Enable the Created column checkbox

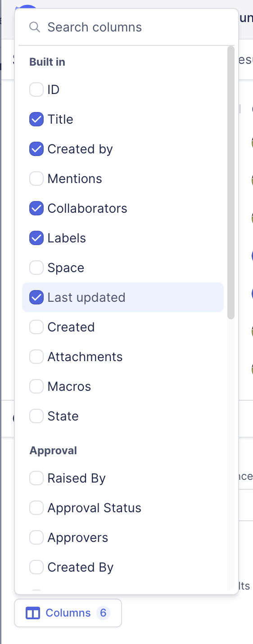[36, 327]
